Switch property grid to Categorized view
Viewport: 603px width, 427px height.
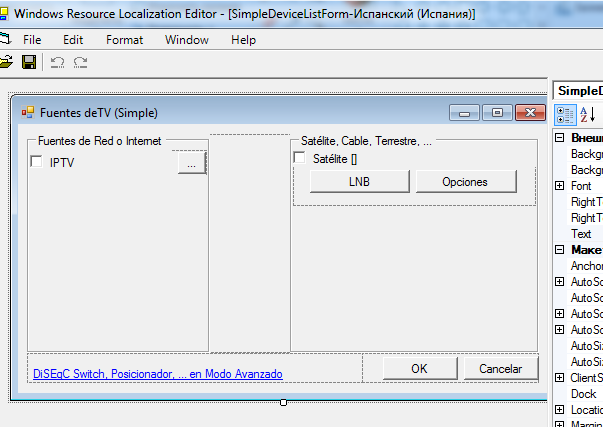pos(565,114)
